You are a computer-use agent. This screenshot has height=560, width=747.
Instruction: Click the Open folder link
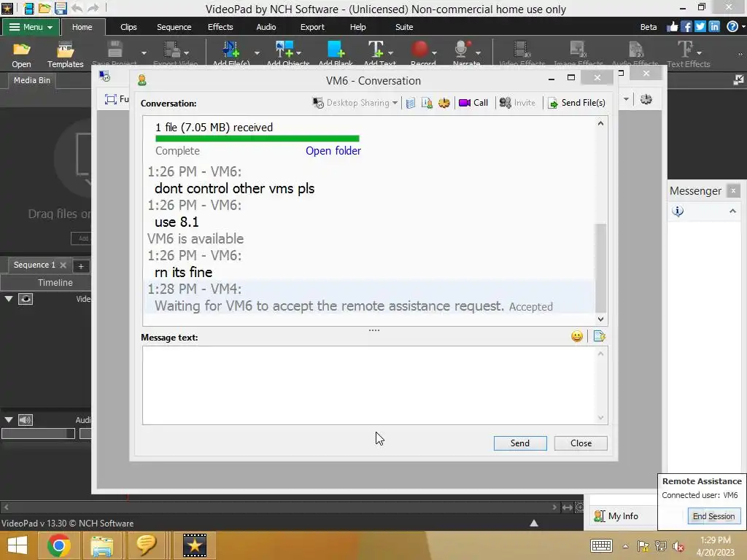coord(333,151)
